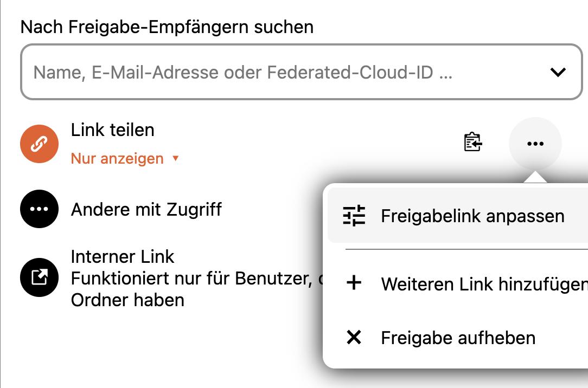Click the Link teilen title
Screen dimensions: 588x388
pyautogui.click(x=112, y=130)
